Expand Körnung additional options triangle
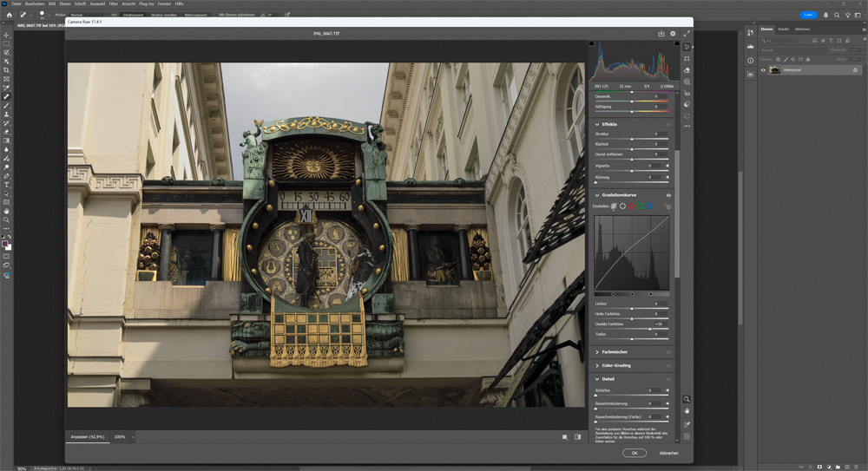Screen dimensions: 868x471 click(667, 177)
